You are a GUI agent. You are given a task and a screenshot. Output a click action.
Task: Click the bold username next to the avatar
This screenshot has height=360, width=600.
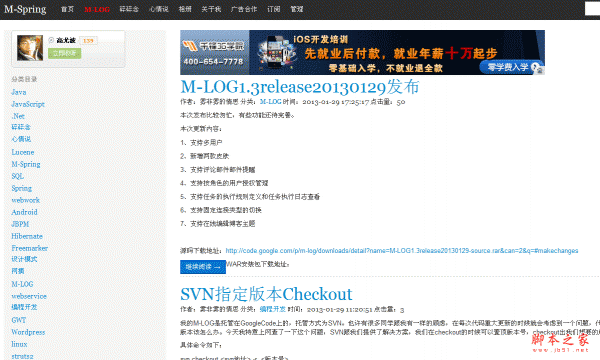tap(66, 40)
